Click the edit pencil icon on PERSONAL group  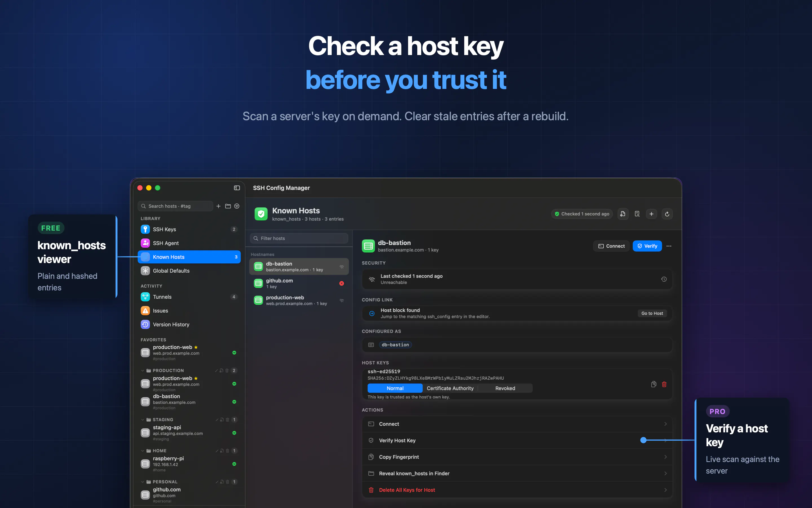(217, 482)
